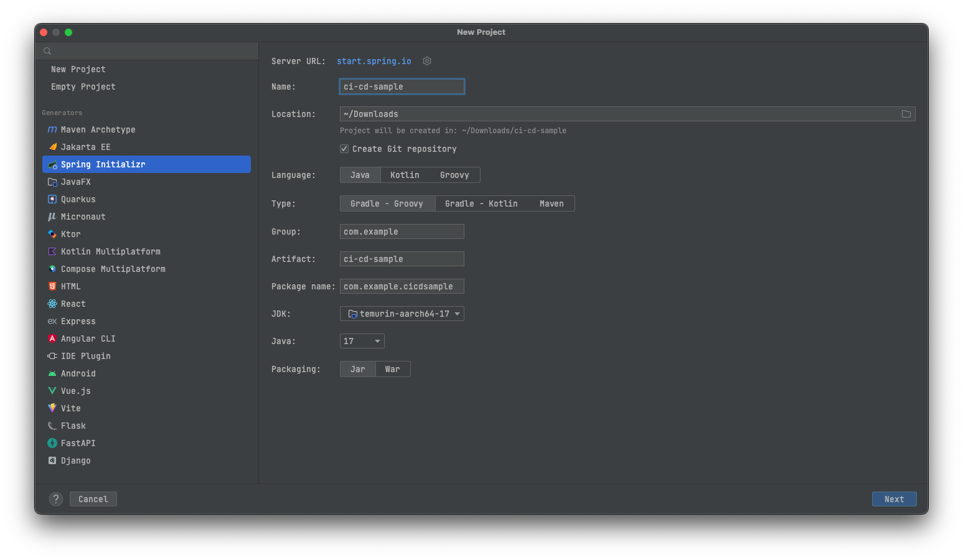Pick the Vite lightning icon
This screenshot has height=560, width=963.
pyautogui.click(x=52, y=408)
